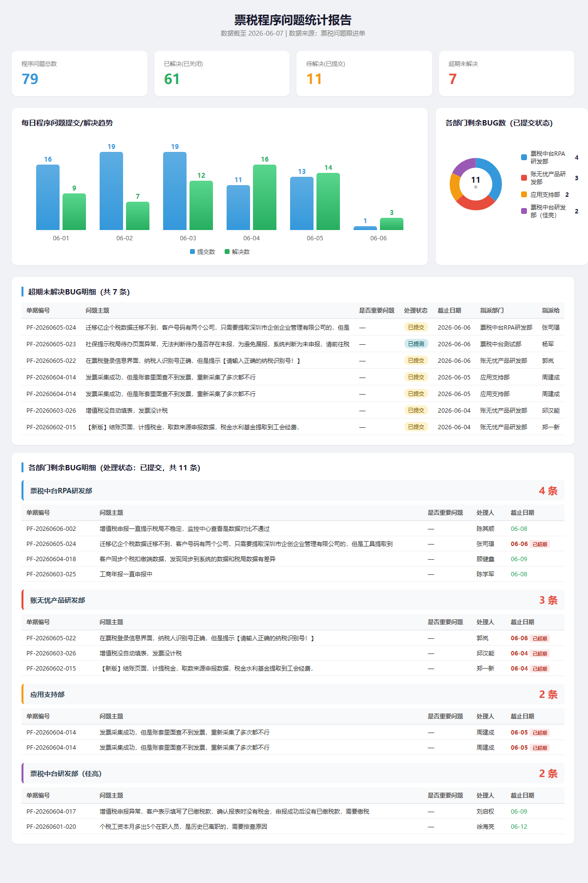588x883 pixels.
Task: Click handler 顾健鑫
Action: (485, 559)
